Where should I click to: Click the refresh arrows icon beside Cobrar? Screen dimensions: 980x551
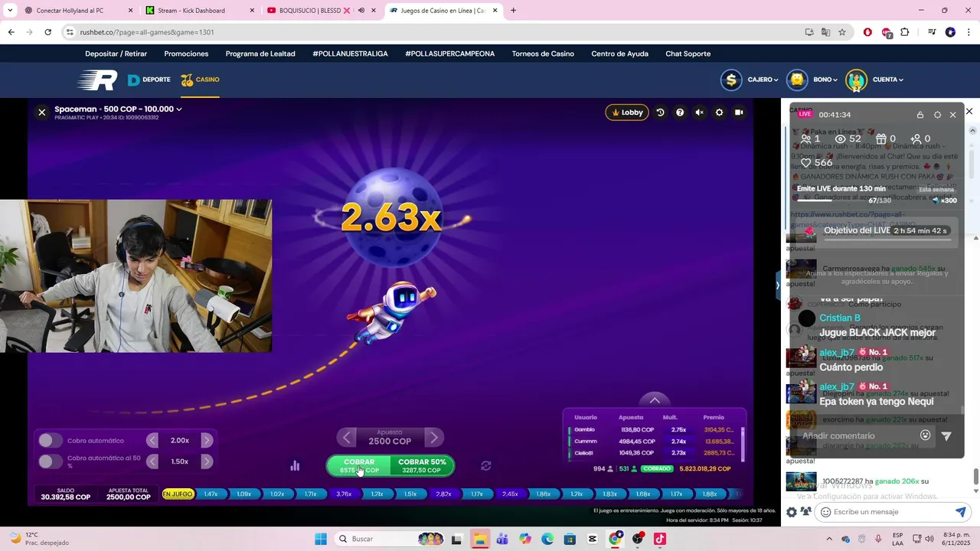click(x=485, y=465)
